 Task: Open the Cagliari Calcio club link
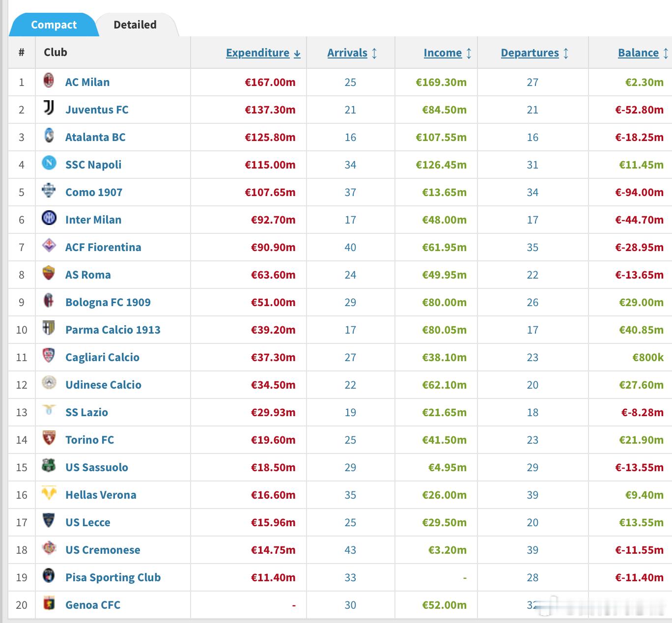(102, 357)
